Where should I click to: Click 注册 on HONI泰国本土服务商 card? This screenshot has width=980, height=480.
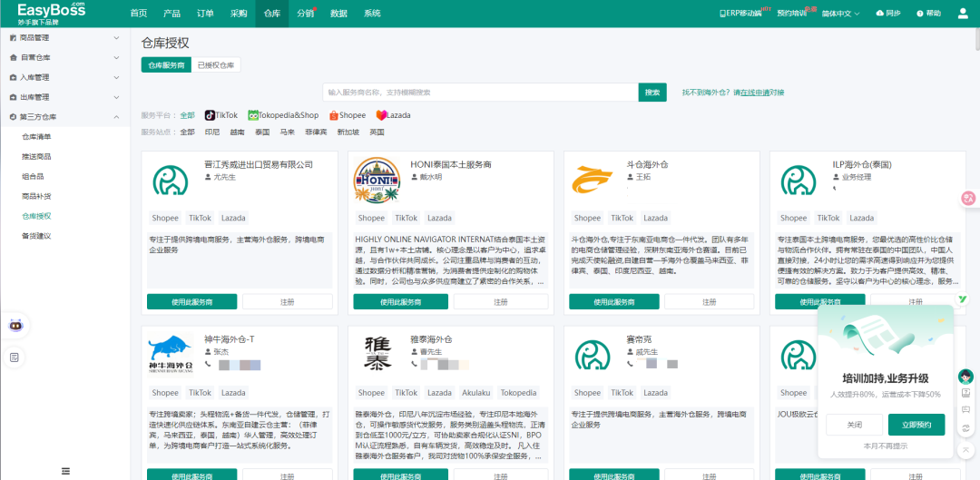pos(501,302)
